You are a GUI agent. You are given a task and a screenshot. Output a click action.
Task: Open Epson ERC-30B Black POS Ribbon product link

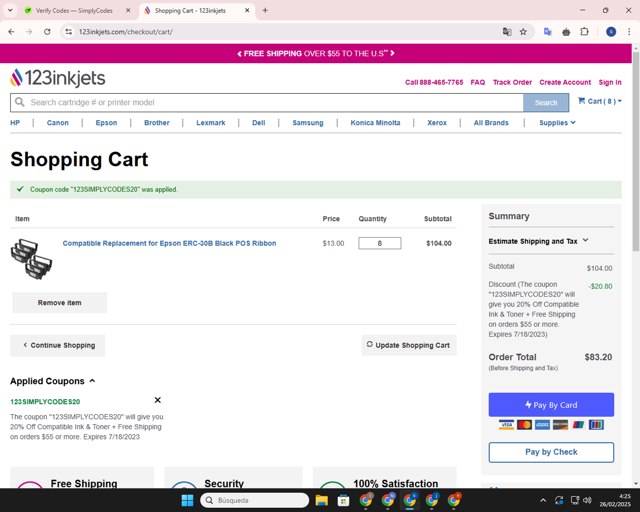[x=169, y=243]
